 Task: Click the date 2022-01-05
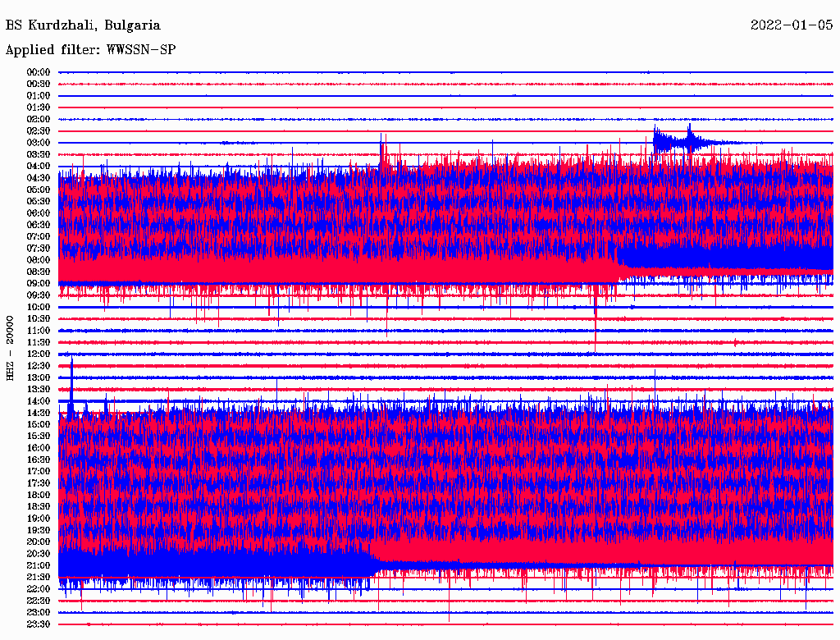[791, 25]
